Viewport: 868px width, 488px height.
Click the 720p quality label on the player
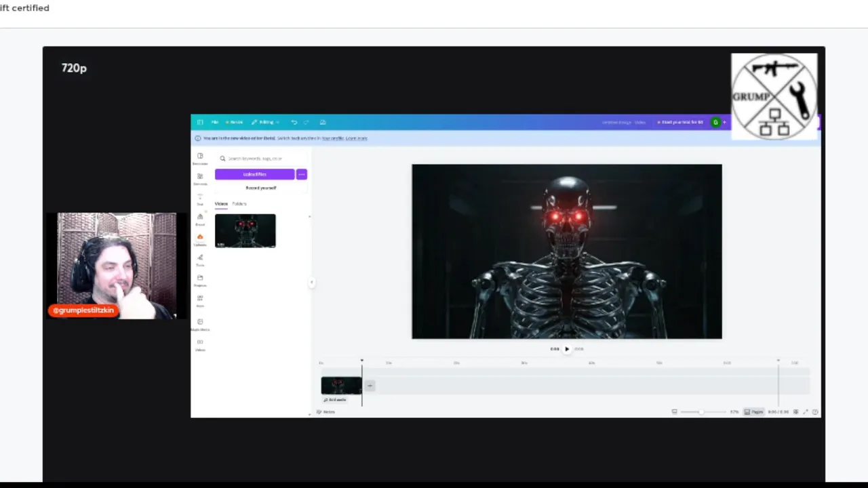tap(74, 68)
